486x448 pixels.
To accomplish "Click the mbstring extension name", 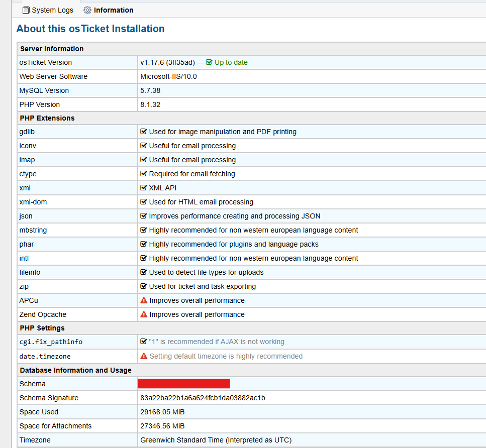I will pos(33,230).
